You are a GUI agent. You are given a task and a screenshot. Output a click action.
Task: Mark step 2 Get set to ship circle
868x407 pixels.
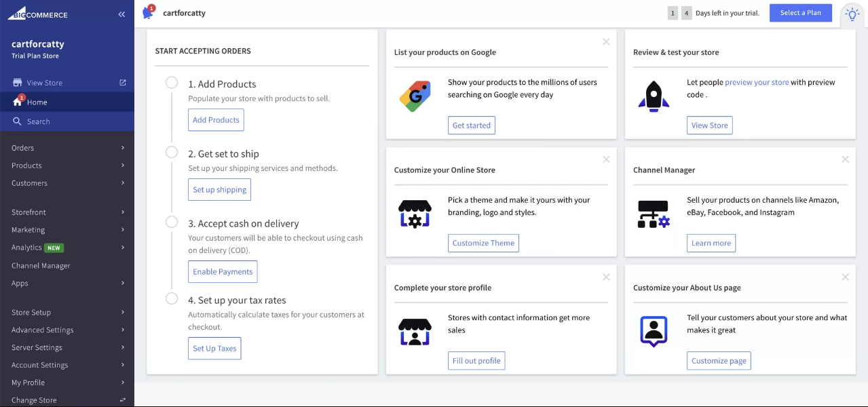(172, 153)
